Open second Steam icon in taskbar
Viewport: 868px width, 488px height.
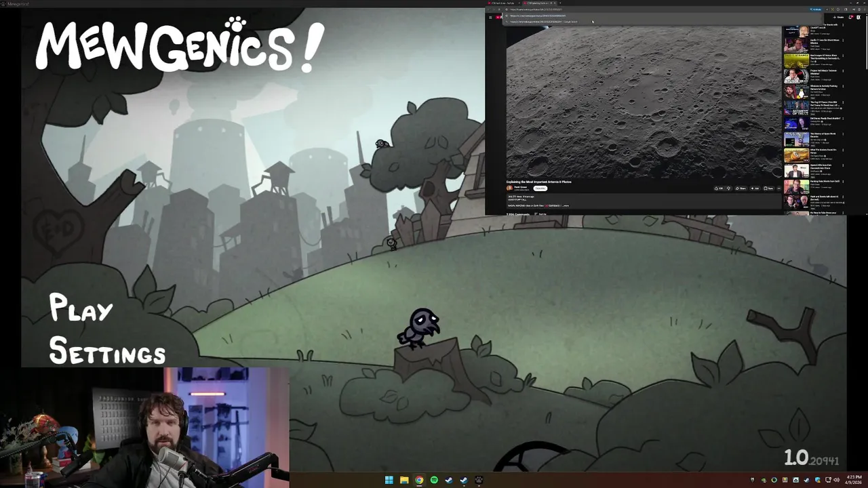click(x=464, y=480)
